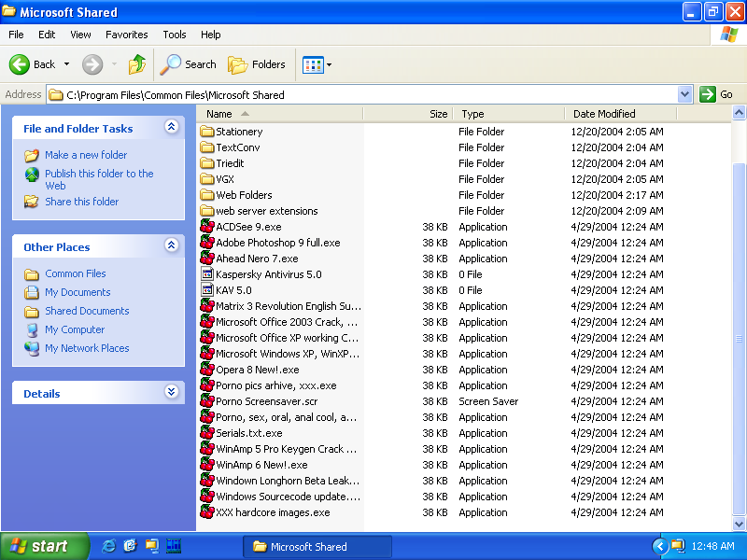Open the Tools menu
Viewport: 747px width, 560px height.
[x=175, y=35]
